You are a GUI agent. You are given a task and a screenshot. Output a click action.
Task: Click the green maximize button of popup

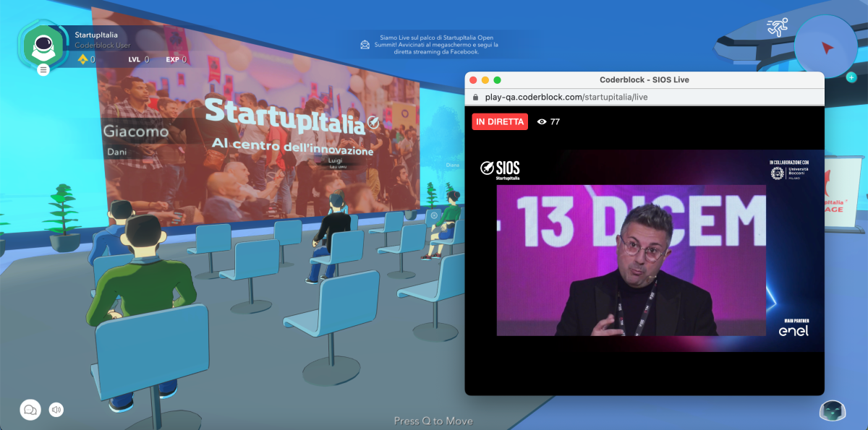tap(497, 79)
